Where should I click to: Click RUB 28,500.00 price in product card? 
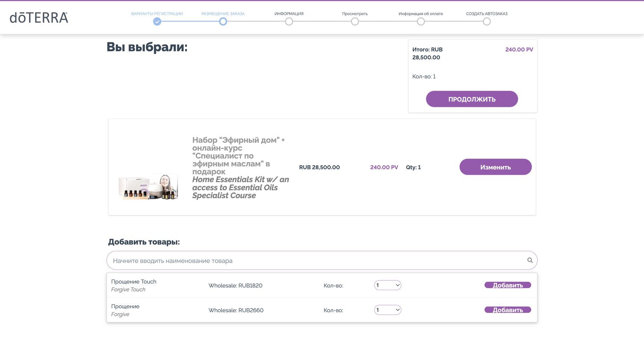[x=319, y=167]
